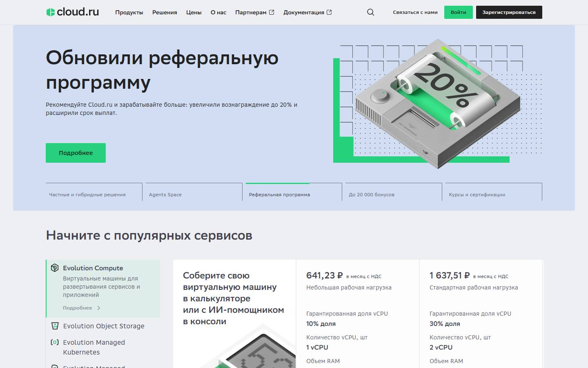Image resolution: width=588 pixels, height=368 pixels.
Task: Open the Продукты menu
Action: click(129, 12)
